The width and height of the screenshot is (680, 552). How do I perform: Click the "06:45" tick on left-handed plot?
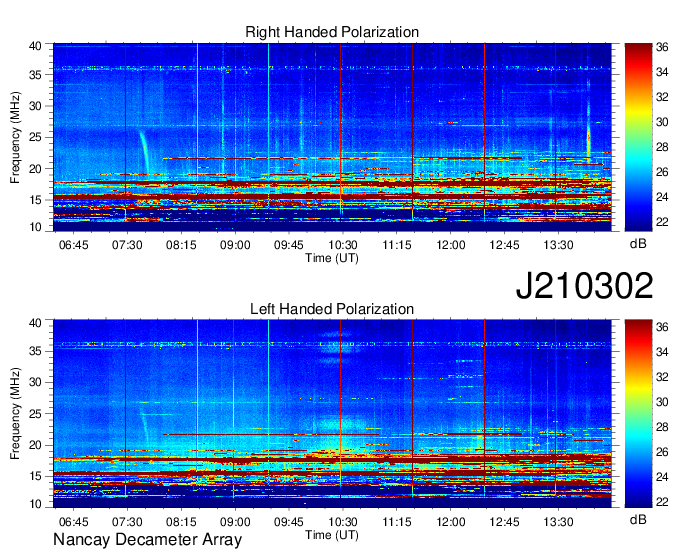point(73,522)
